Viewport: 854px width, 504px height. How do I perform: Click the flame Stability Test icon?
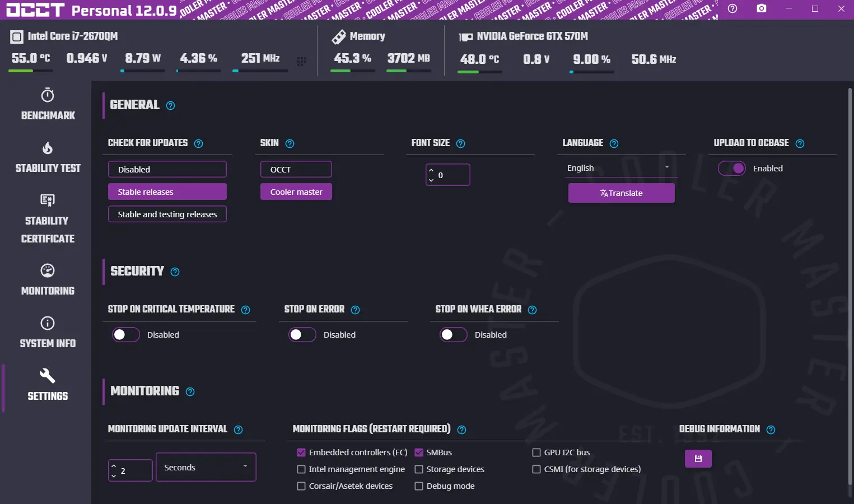click(x=48, y=148)
